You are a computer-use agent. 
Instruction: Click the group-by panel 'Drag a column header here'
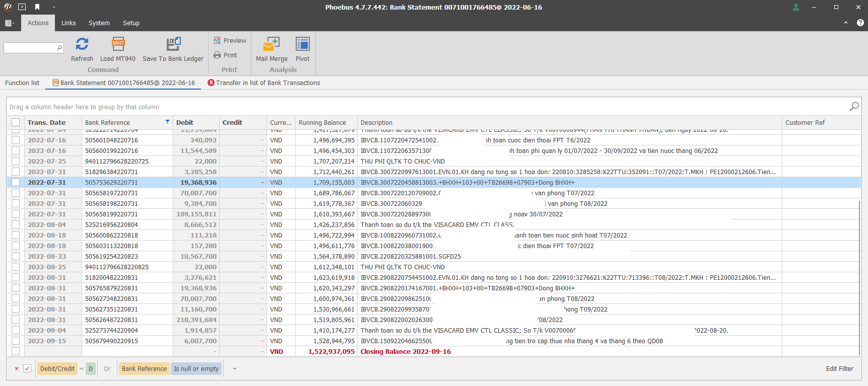84,107
